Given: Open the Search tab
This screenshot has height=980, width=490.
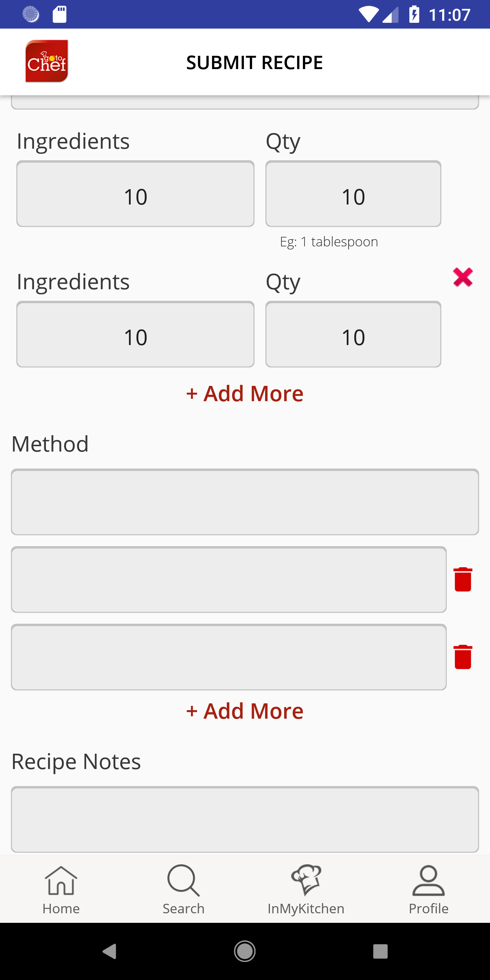Looking at the screenshot, I should (183, 889).
